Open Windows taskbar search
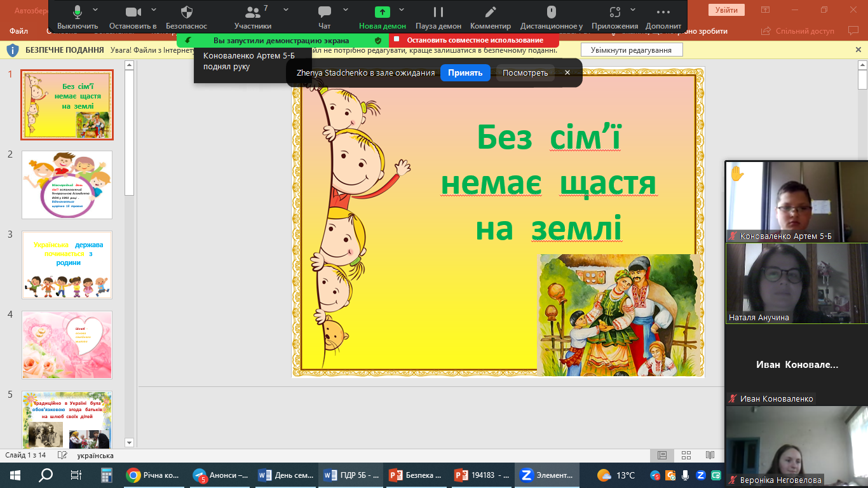The width and height of the screenshot is (868, 488). click(x=46, y=475)
